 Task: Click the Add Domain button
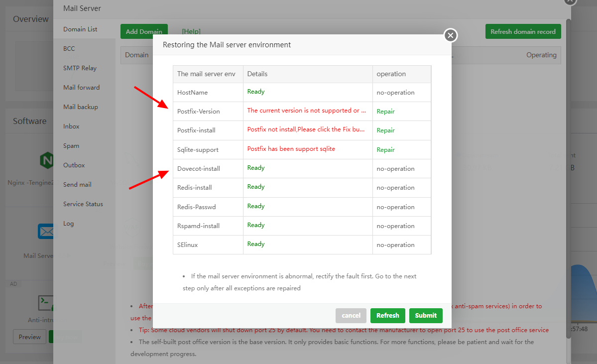point(144,31)
